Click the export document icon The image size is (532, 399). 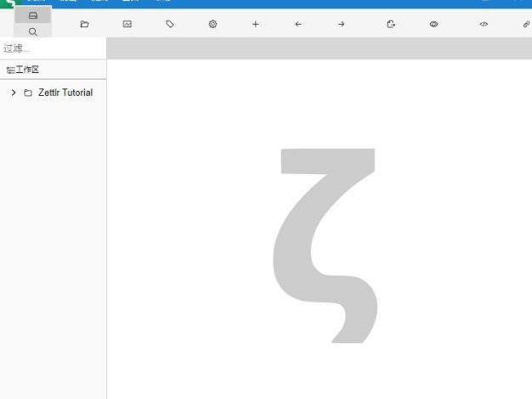click(391, 24)
